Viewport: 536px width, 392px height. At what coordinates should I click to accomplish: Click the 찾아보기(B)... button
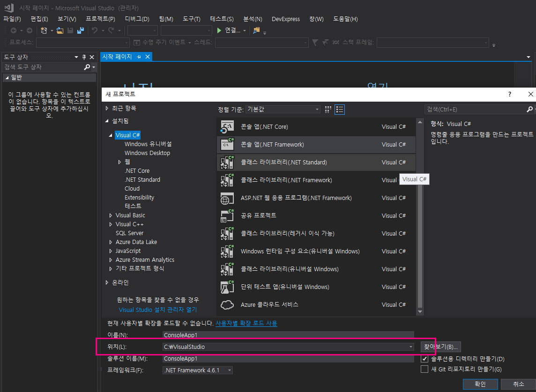coord(440,347)
